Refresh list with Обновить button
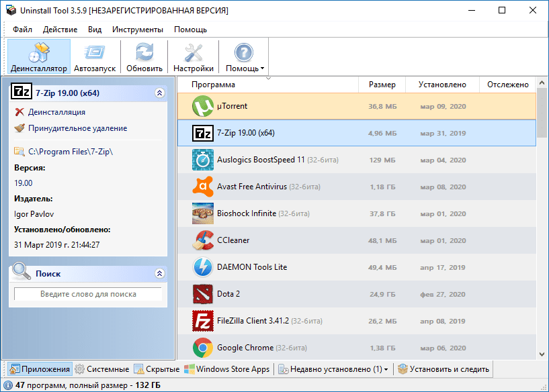 coord(144,56)
